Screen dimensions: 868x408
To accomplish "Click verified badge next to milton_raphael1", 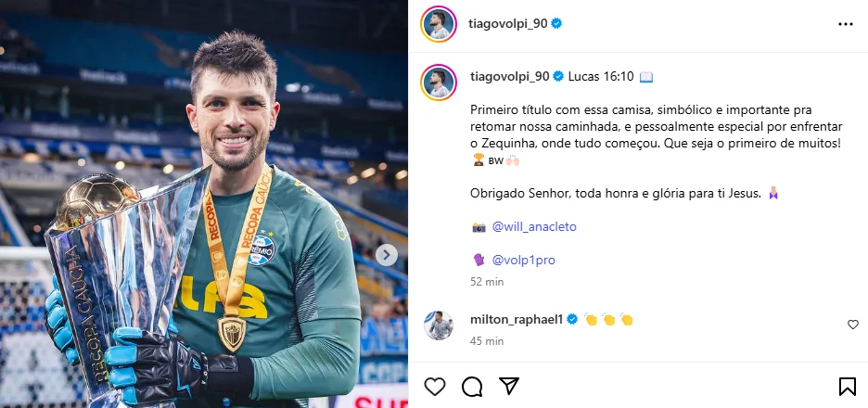I will tap(572, 319).
